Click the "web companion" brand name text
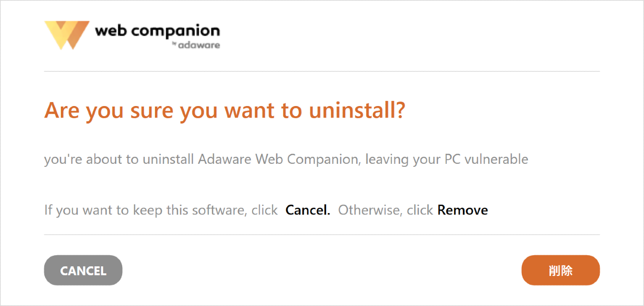Image resolution: width=644 pixels, height=306 pixels. coord(157,31)
